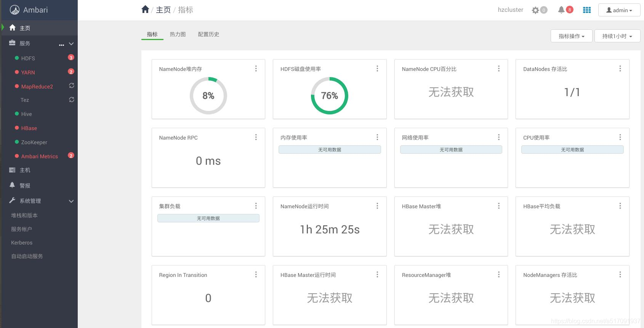
Task: Open NameNode堆内存 widget kebab menu
Action: tap(256, 69)
